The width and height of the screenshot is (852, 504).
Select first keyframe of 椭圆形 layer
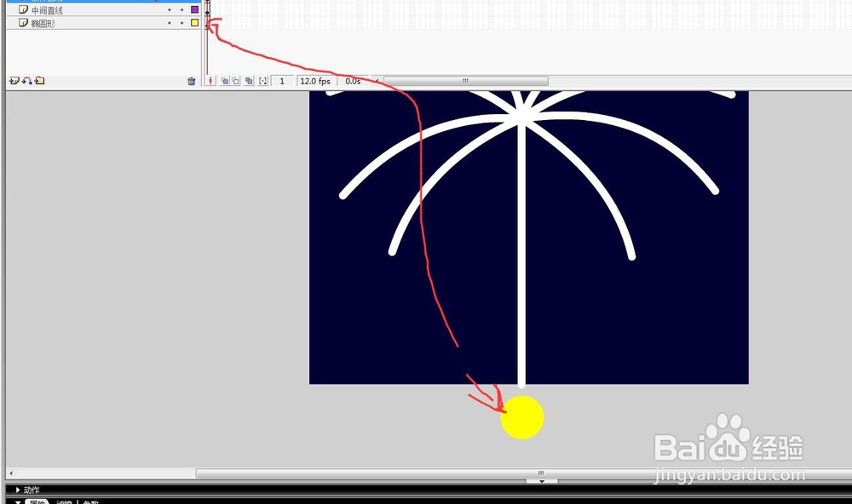pyautogui.click(x=208, y=23)
